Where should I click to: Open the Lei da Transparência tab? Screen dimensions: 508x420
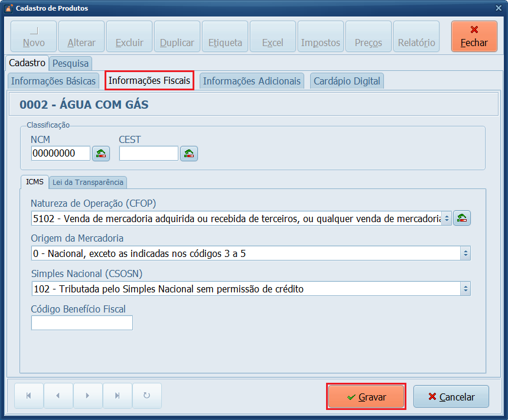coord(88,182)
